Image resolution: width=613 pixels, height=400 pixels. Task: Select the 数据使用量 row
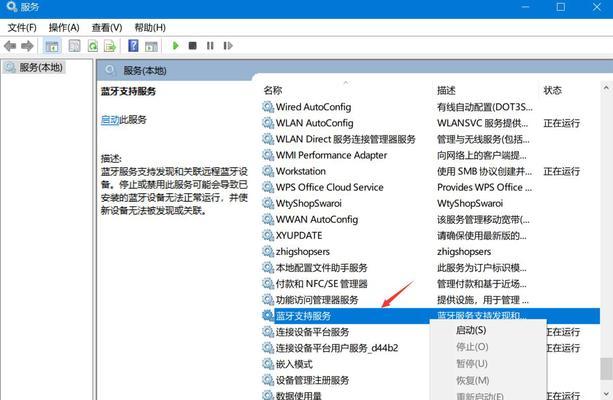click(x=346, y=395)
